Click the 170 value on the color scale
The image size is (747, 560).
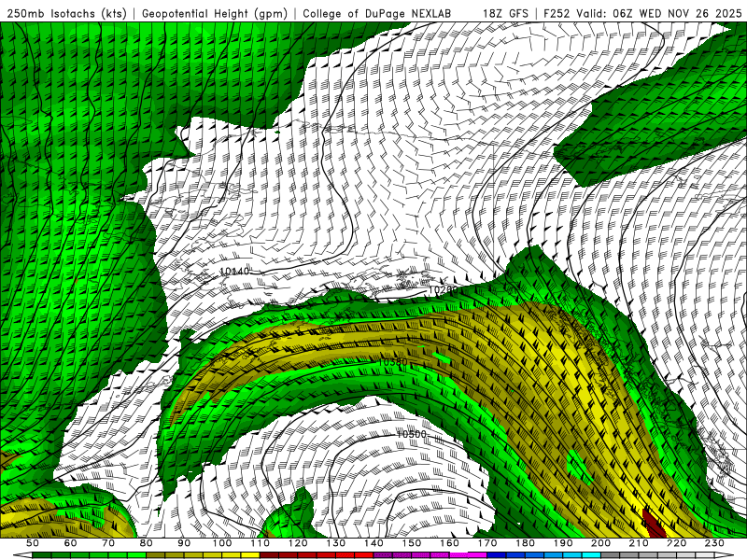point(486,543)
